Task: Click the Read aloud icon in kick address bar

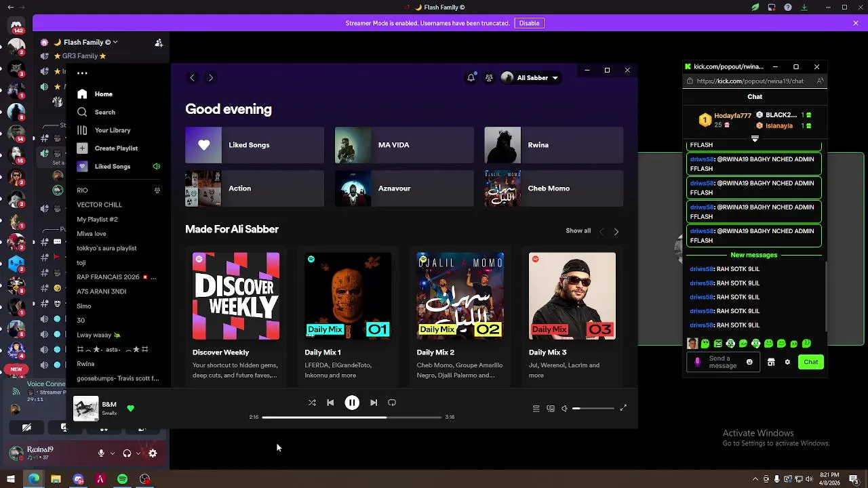Action: [x=820, y=81]
